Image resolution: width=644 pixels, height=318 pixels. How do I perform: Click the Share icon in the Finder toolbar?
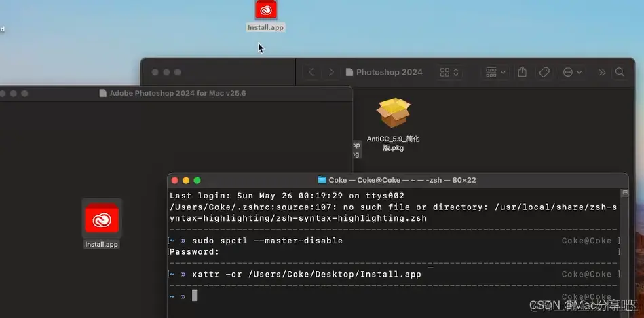point(522,73)
